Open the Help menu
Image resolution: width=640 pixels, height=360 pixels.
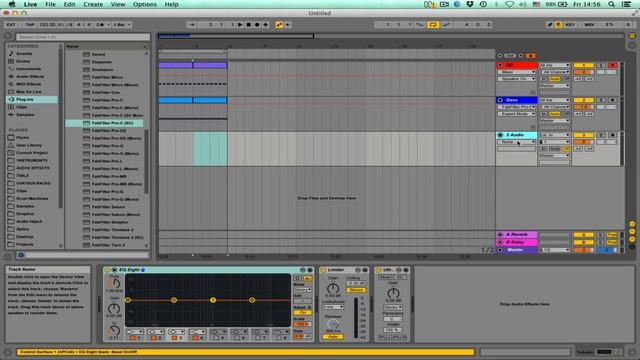click(171, 4)
